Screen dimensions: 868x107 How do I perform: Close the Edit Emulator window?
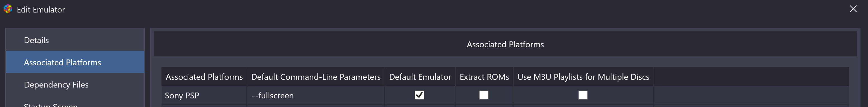click(x=853, y=9)
